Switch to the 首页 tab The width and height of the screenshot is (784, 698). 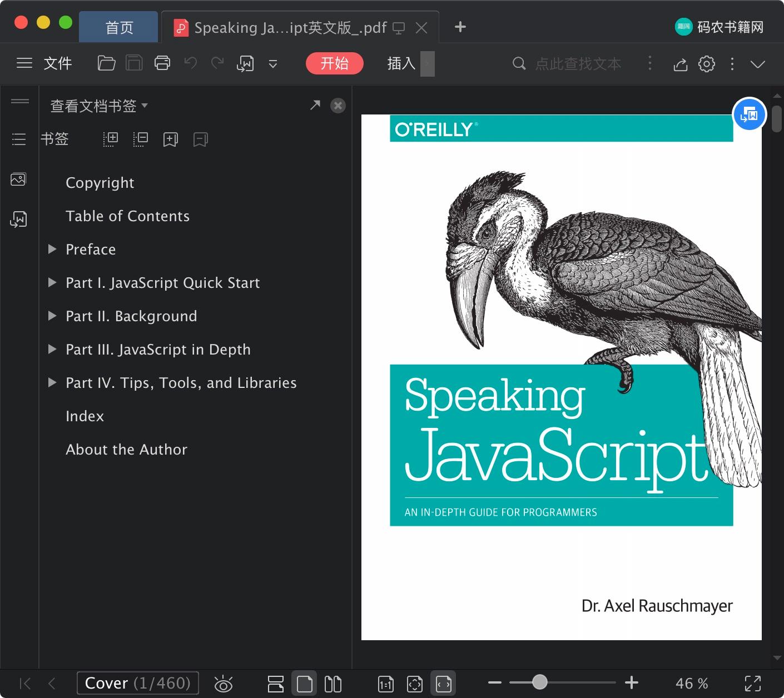tap(119, 27)
